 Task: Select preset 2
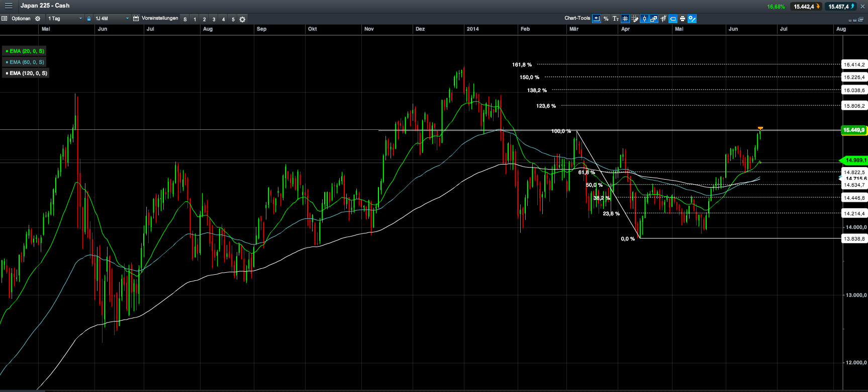204,19
